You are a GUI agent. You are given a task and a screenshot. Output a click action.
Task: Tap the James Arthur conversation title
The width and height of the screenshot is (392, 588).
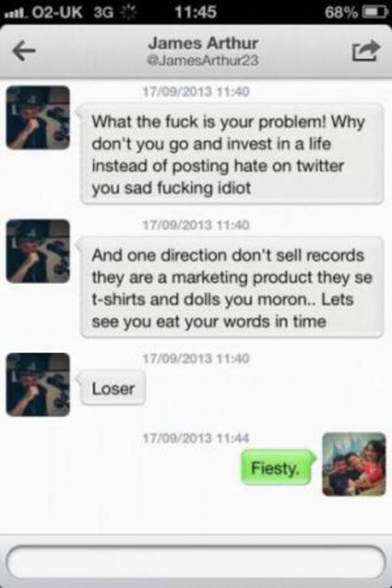tap(203, 43)
